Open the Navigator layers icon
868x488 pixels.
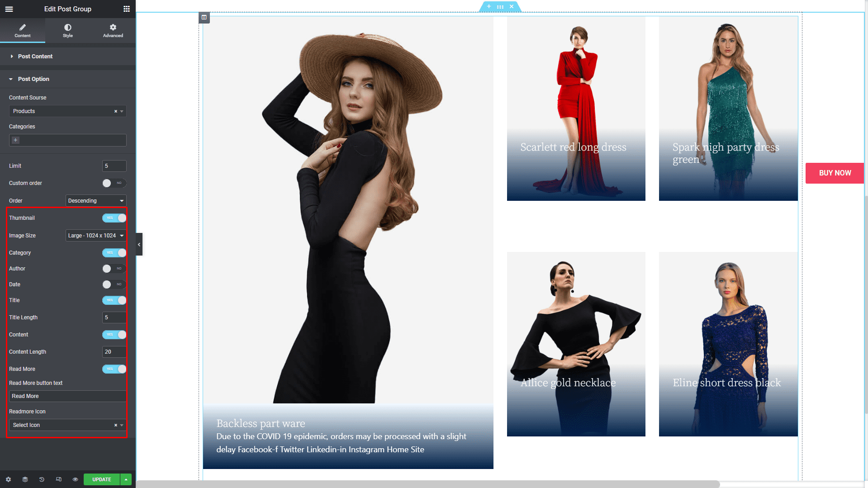click(25, 479)
